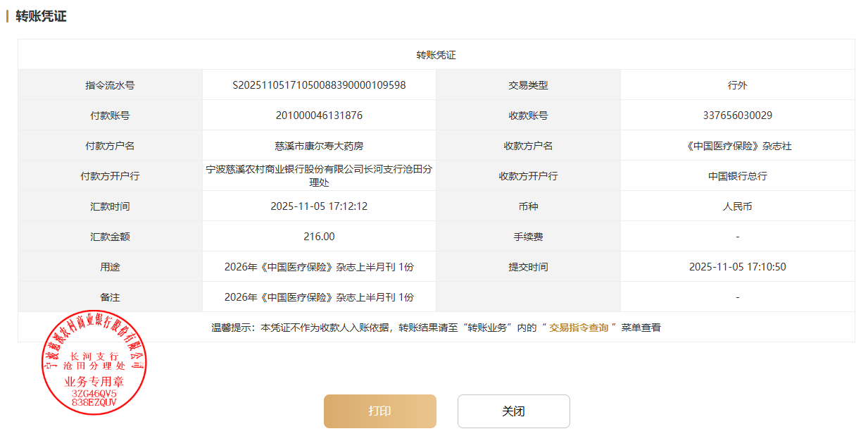Click the 用途 purpose value text
The image size is (868, 436).
click(319, 267)
